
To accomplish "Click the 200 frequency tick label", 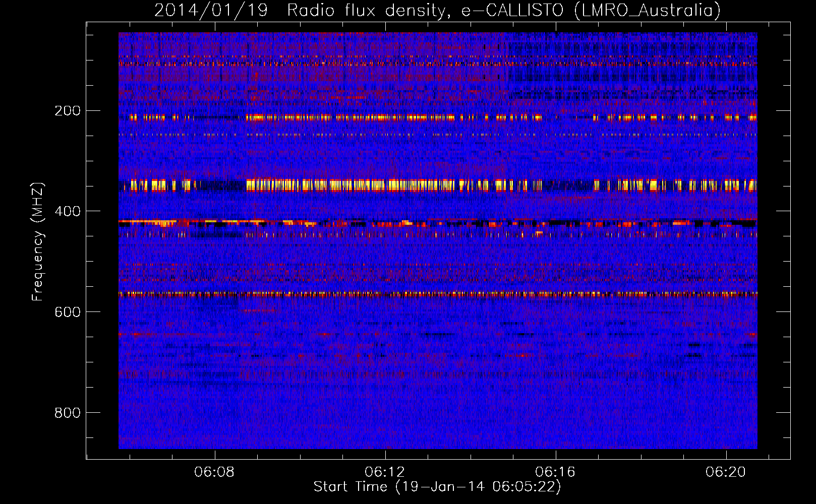I will coord(68,111).
